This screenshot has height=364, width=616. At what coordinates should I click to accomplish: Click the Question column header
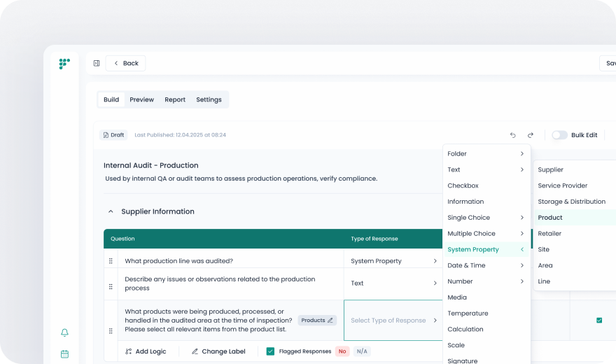tap(122, 239)
